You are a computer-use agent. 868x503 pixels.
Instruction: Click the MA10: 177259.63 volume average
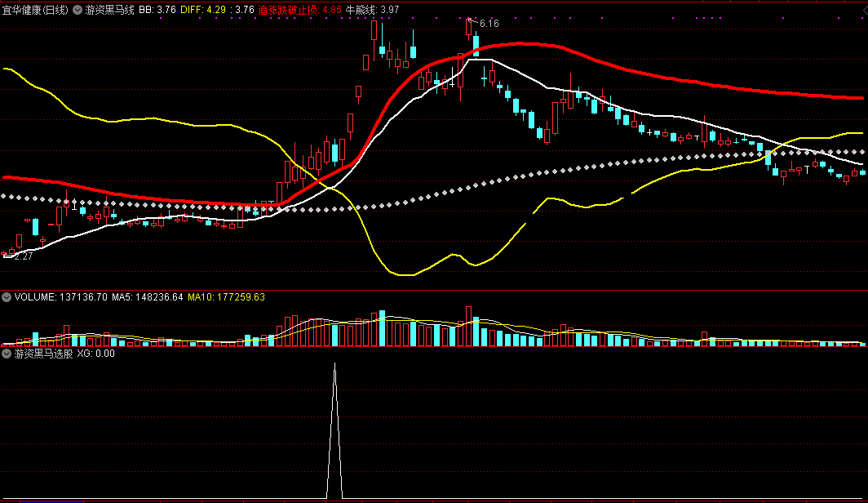[227, 297]
